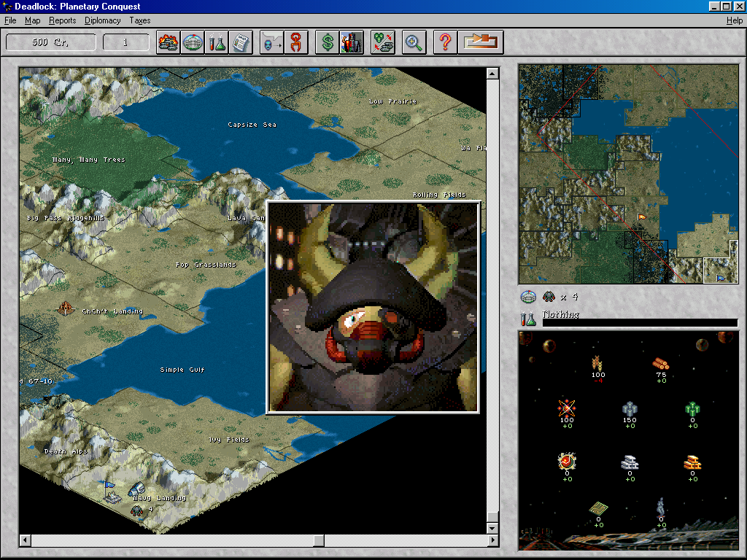Click the Maug leader portrait image

(373, 308)
